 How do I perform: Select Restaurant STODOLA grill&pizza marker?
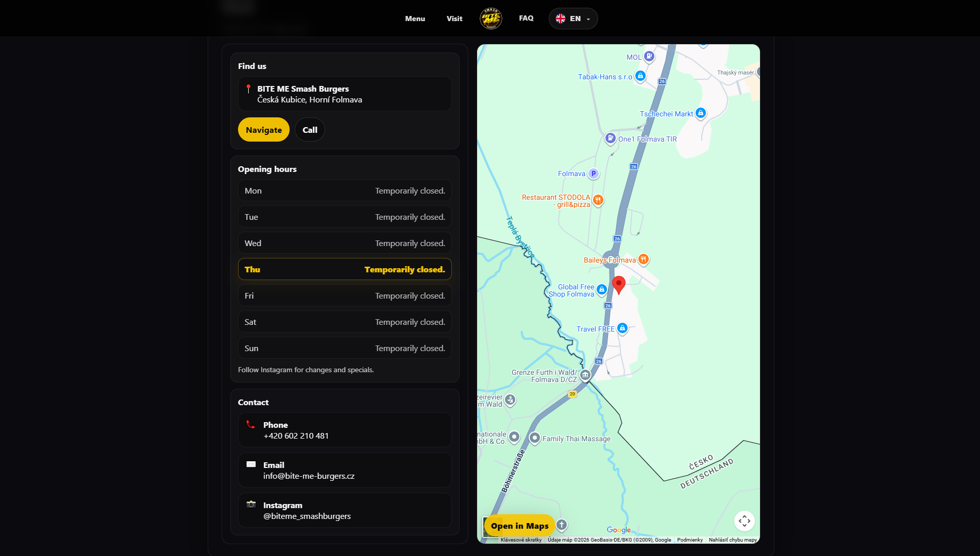(598, 200)
